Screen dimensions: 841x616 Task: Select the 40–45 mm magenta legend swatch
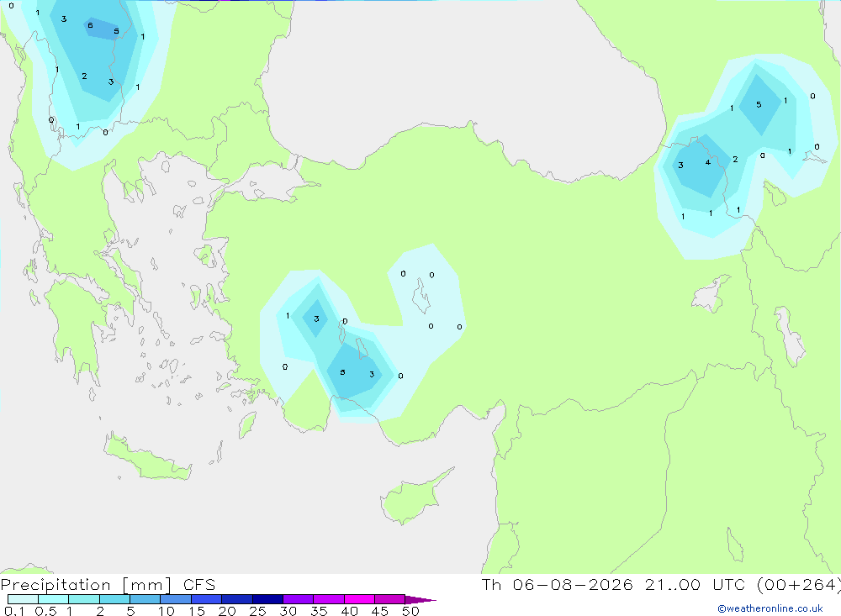coord(359,599)
